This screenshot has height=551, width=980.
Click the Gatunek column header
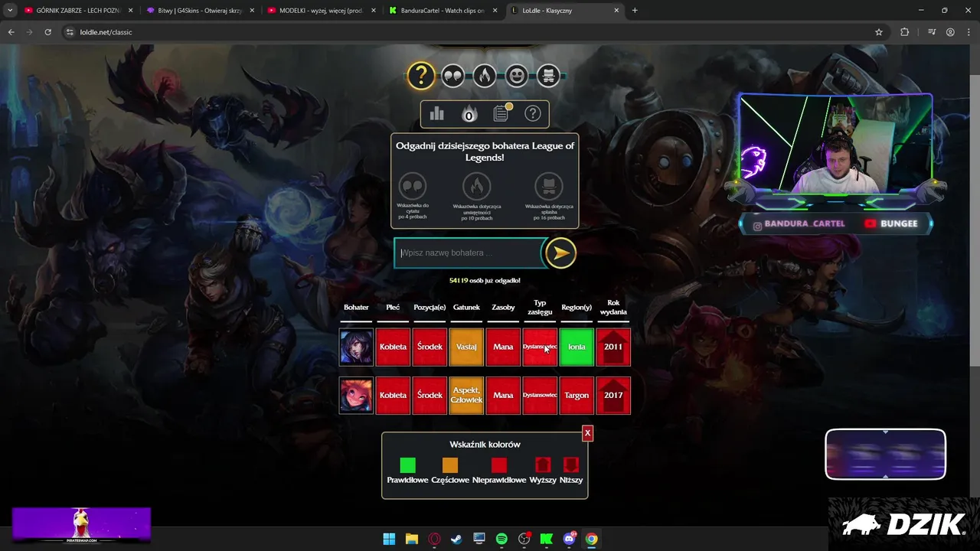click(x=466, y=308)
